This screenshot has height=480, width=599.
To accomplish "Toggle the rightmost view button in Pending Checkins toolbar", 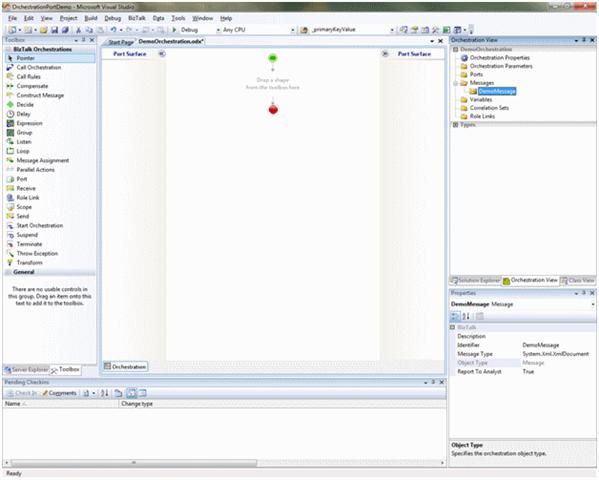I will pos(142,393).
